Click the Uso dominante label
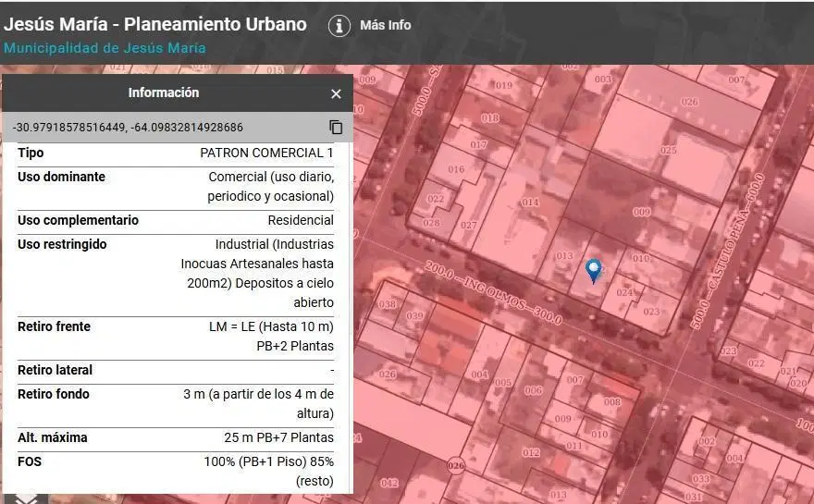Screen dimensions: 814x504 click(61, 177)
